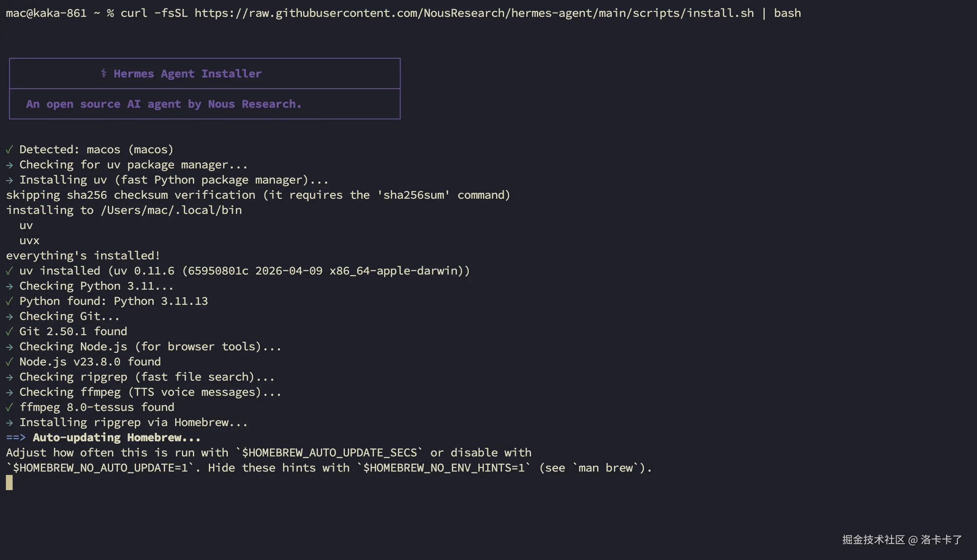Click the $HOMEBREW_AUTO_UPDATE_SECS variable text
Viewport: 977px width, 560px height.
(329, 453)
